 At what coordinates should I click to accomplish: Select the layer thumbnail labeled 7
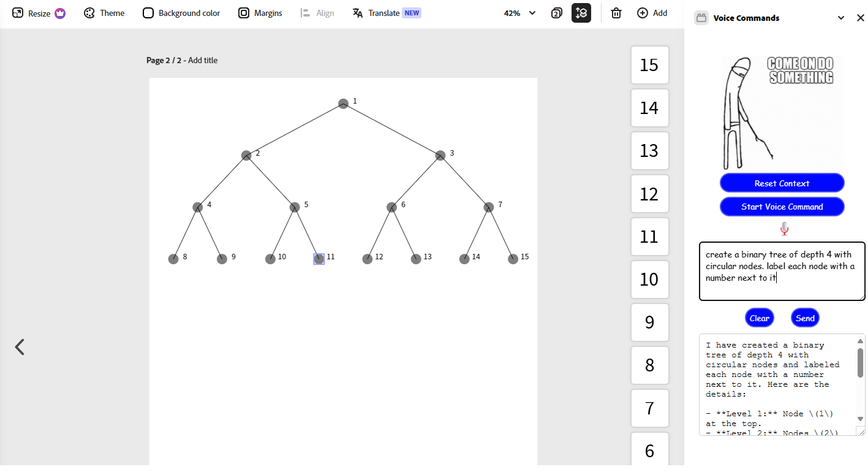coord(649,408)
